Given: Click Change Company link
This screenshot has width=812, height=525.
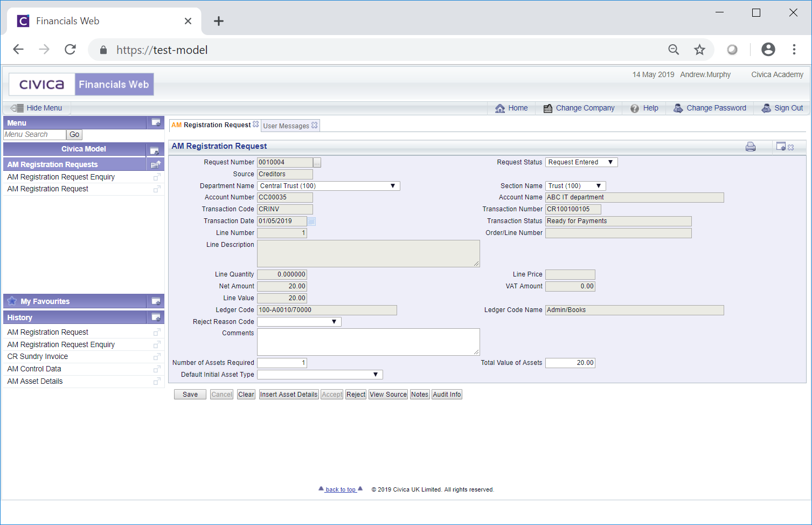Looking at the screenshot, I should [579, 108].
